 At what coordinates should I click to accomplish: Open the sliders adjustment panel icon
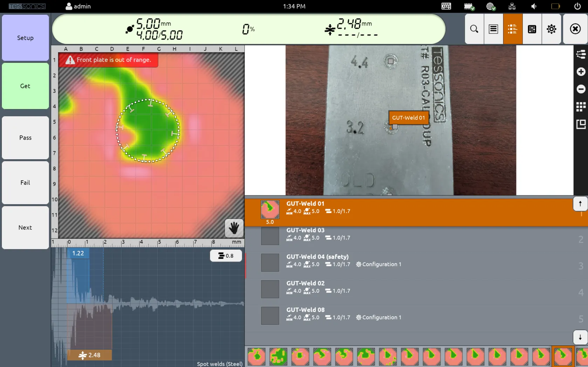click(x=532, y=29)
